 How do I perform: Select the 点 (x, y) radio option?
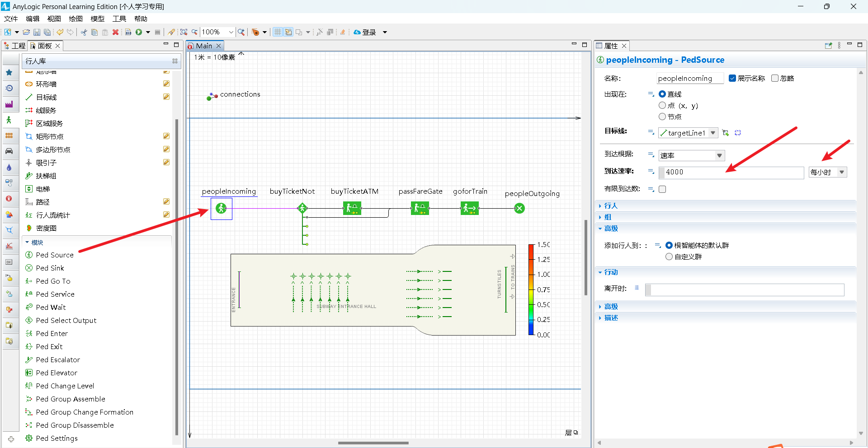(x=662, y=105)
